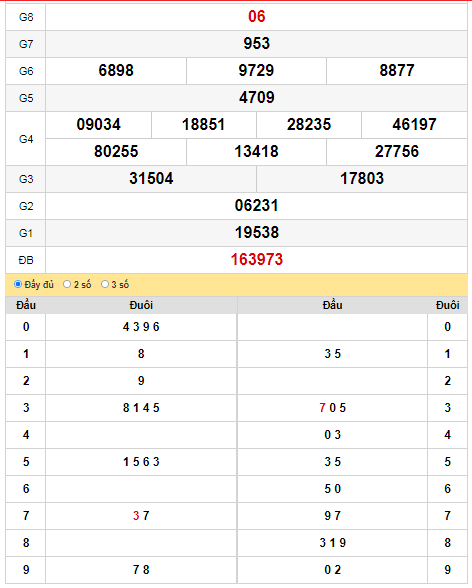Click the ĐB special prize 163973
This screenshot has height=588, width=472.
pyautogui.click(x=256, y=260)
